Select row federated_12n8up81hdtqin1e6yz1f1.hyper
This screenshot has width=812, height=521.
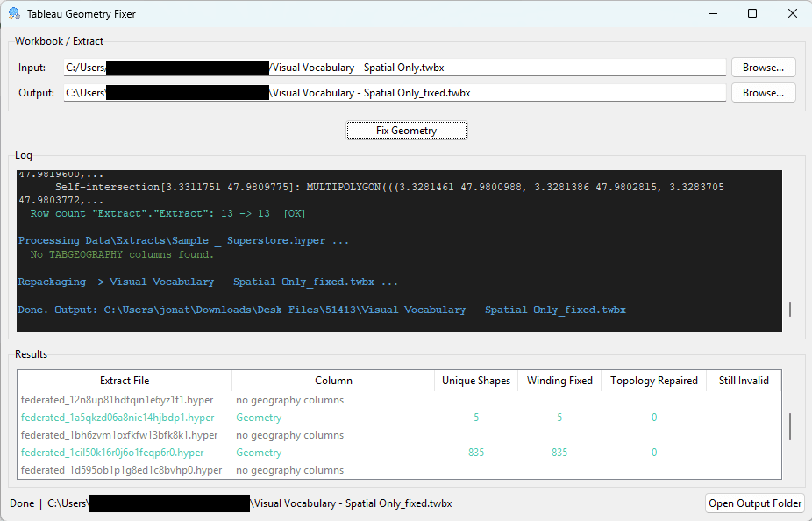(399, 400)
